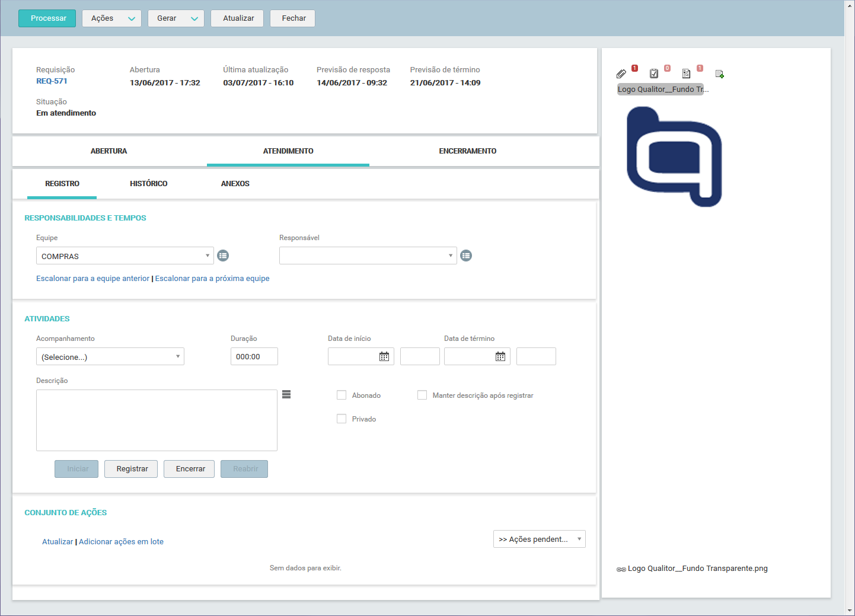This screenshot has height=616, width=855.
Task: Click the end time field after Data de término
Action: click(536, 356)
